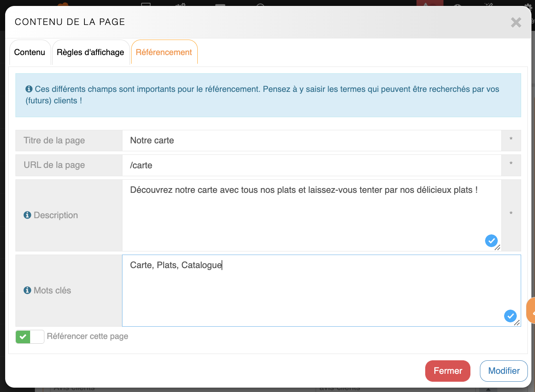
Task: Switch to the Contenu tab
Action: click(30, 52)
